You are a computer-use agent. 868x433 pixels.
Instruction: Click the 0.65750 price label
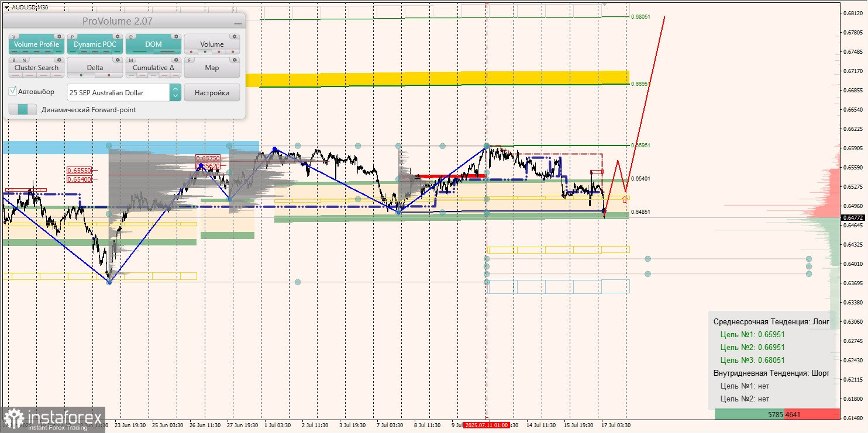pos(208,158)
